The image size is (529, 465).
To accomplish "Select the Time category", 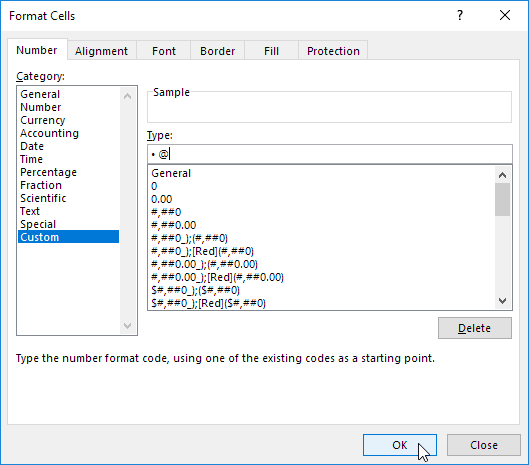I will pyautogui.click(x=68, y=159).
